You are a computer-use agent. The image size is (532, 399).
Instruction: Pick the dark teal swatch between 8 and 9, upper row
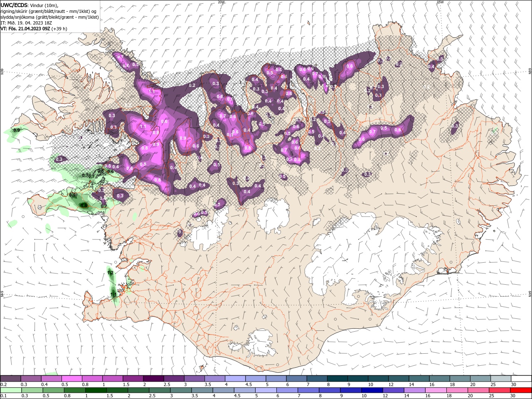[x=337, y=379]
